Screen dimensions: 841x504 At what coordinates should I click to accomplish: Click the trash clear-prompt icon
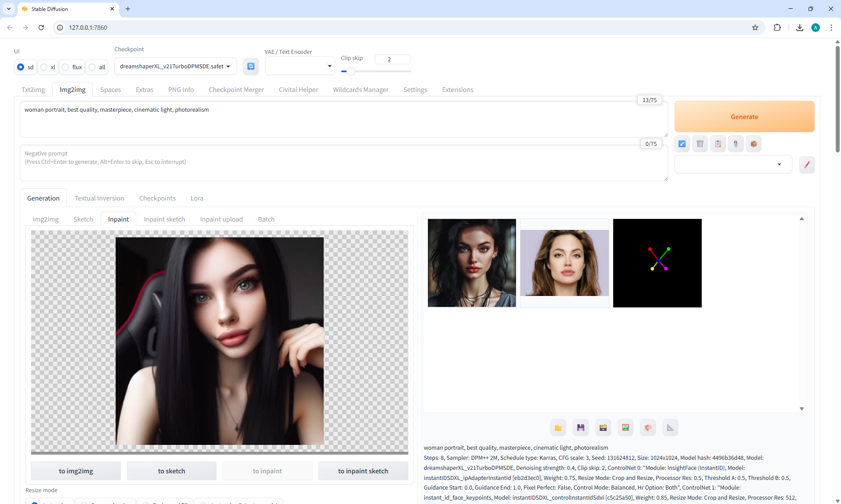pos(700,144)
